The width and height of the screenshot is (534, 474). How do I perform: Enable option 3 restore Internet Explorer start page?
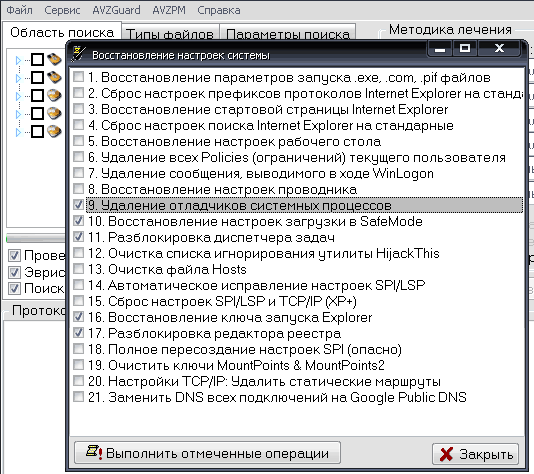click(79, 109)
